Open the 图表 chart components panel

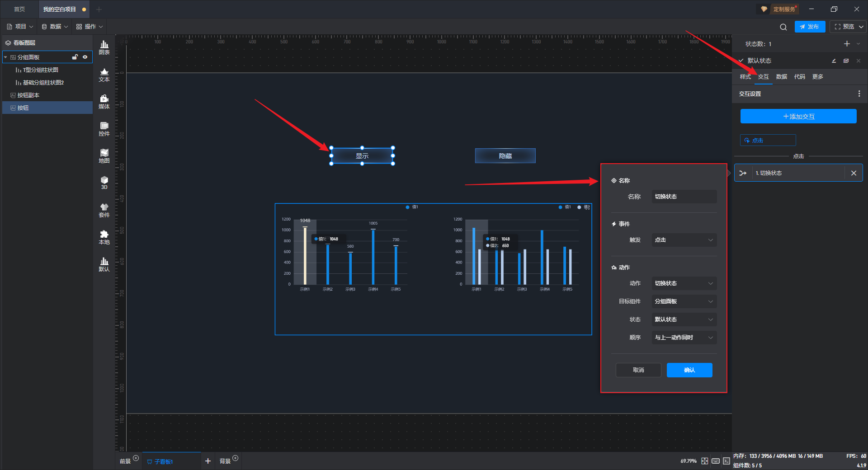coord(104,47)
